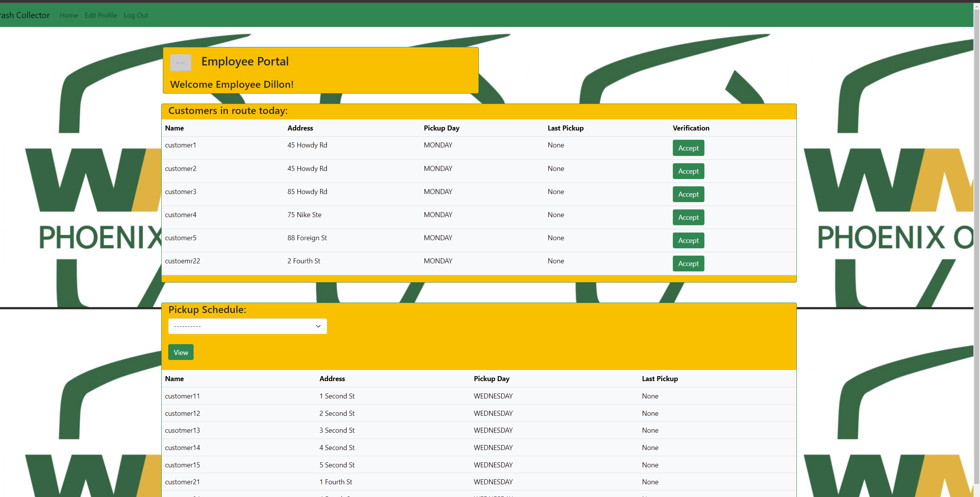This screenshot has width=980, height=497.
Task: Accept pickup for customer4
Action: click(688, 218)
